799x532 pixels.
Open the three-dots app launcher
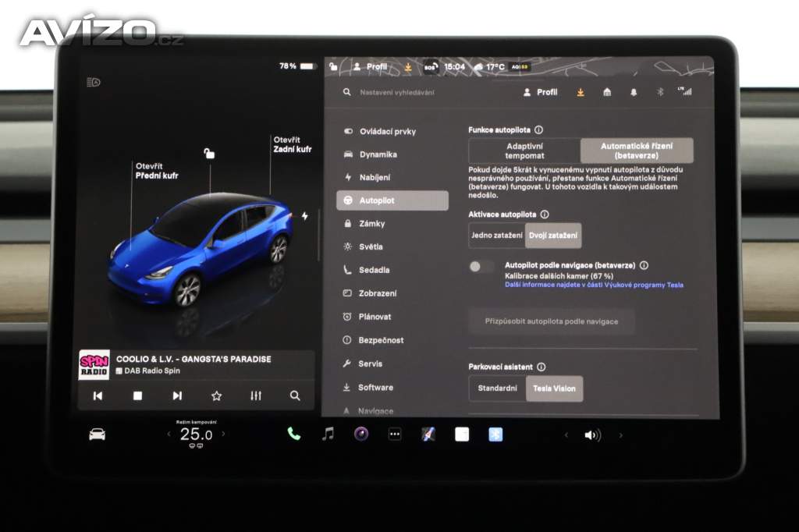[x=395, y=434]
